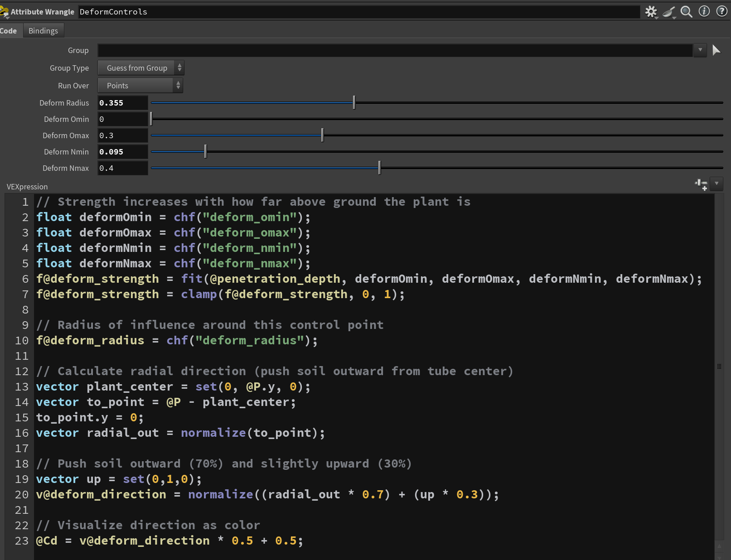Click the group selection arrow icon
This screenshot has height=560, width=731.
pos(716,50)
